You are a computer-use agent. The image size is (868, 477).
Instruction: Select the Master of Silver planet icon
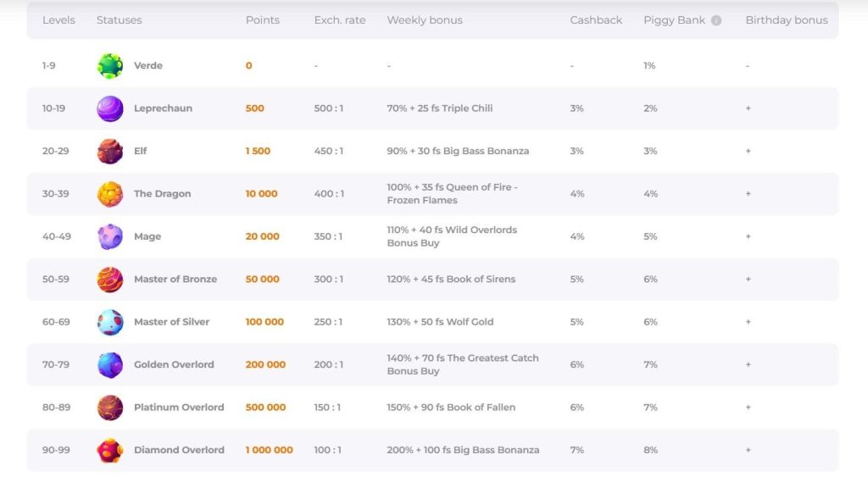[109, 322]
